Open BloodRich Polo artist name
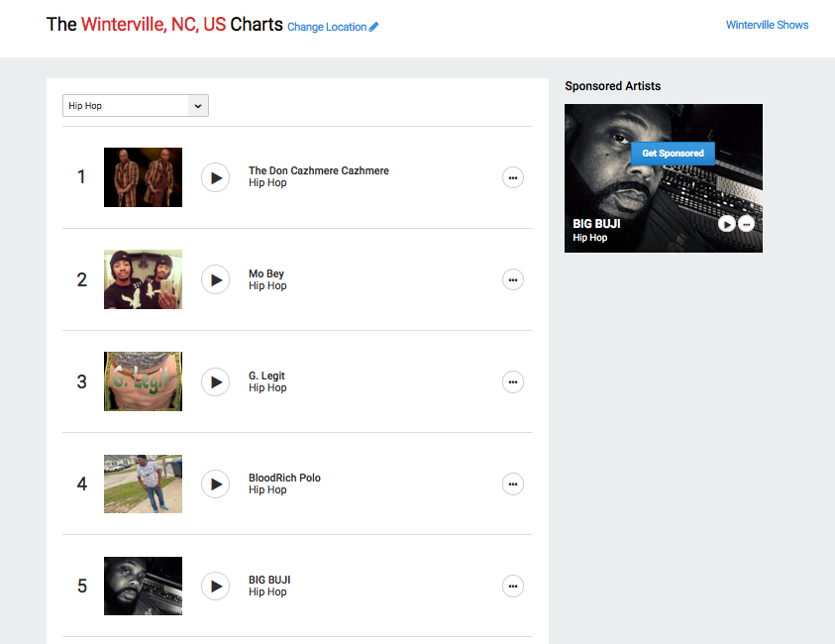Viewport: 835px width, 644px height. coord(284,478)
